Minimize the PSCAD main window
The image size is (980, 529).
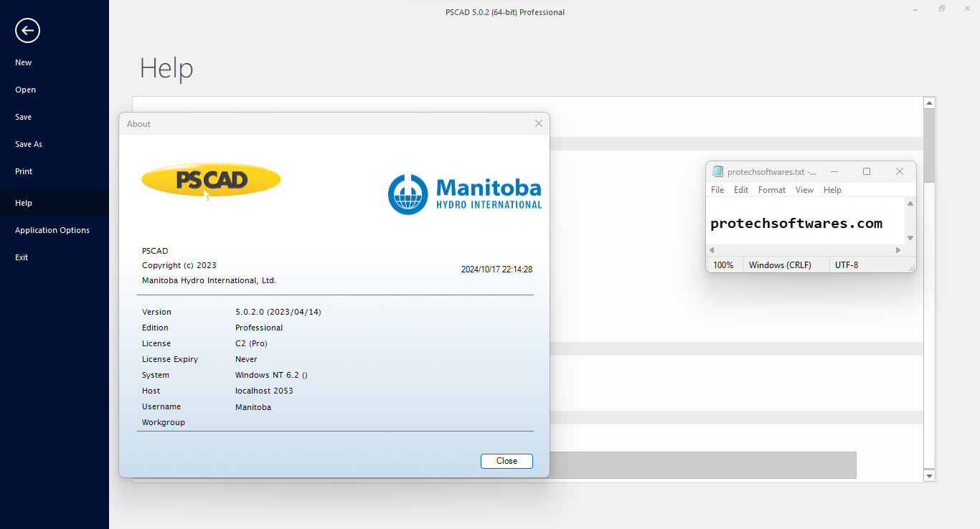point(916,9)
